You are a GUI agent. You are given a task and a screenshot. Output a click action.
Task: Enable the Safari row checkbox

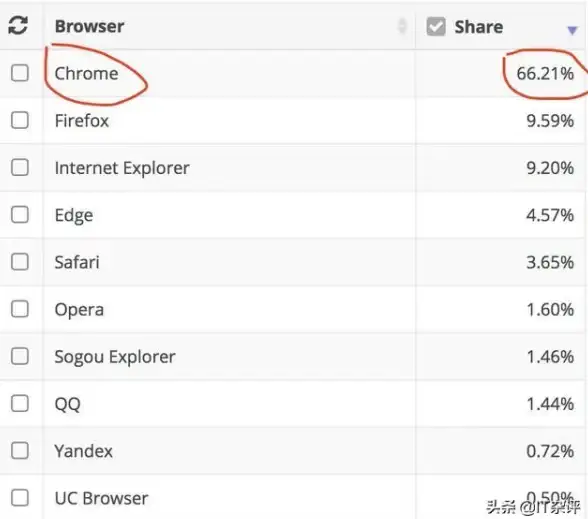point(20,262)
